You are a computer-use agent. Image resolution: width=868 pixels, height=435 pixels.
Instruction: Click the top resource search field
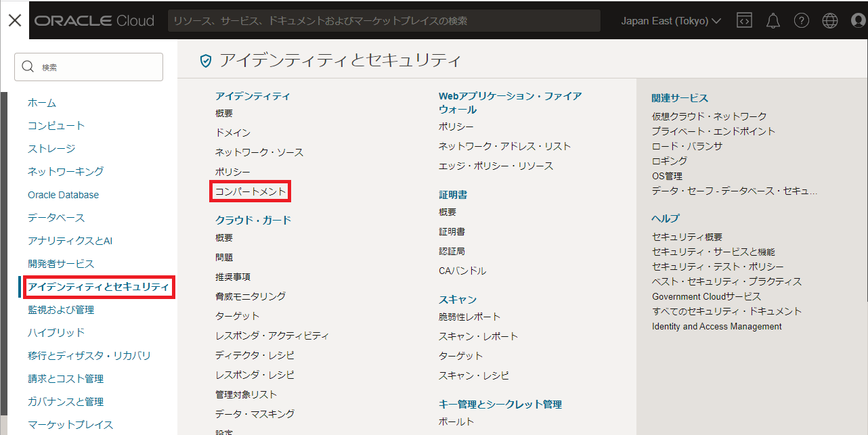384,21
